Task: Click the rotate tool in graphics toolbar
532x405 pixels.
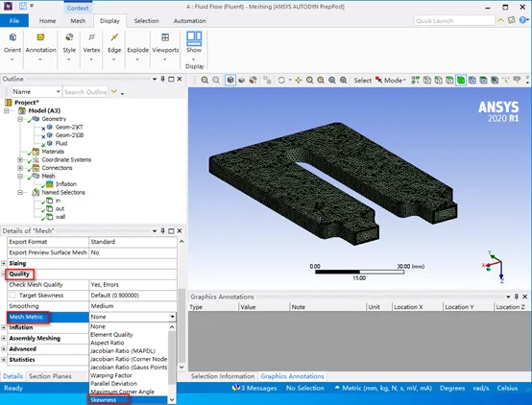Action: tap(281, 80)
